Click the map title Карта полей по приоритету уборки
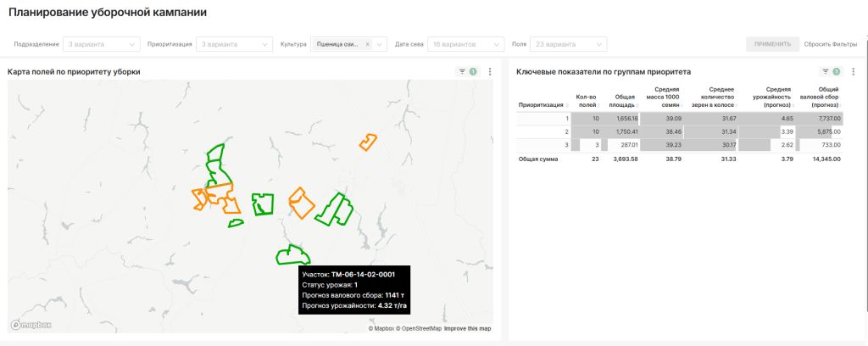Viewport: 868px width, 346px height. coord(74,71)
